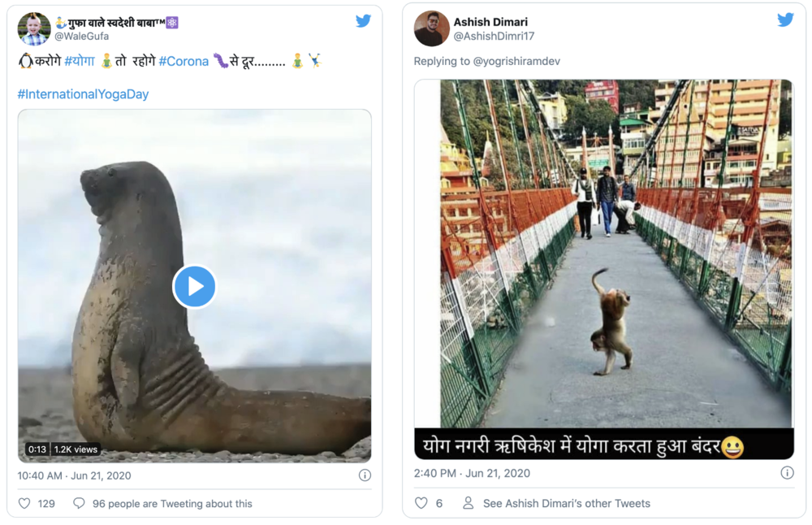
Task: Open info icon on right tweet
Action: point(787,473)
